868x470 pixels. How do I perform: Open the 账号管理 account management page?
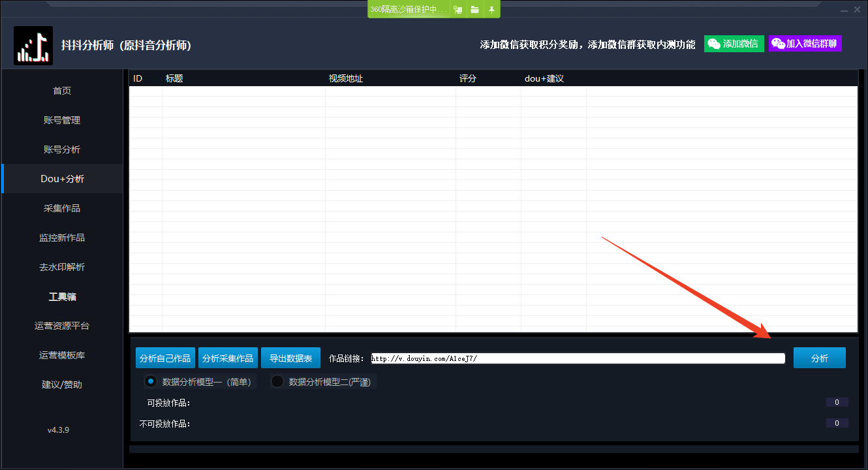click(x=61, y=119)
